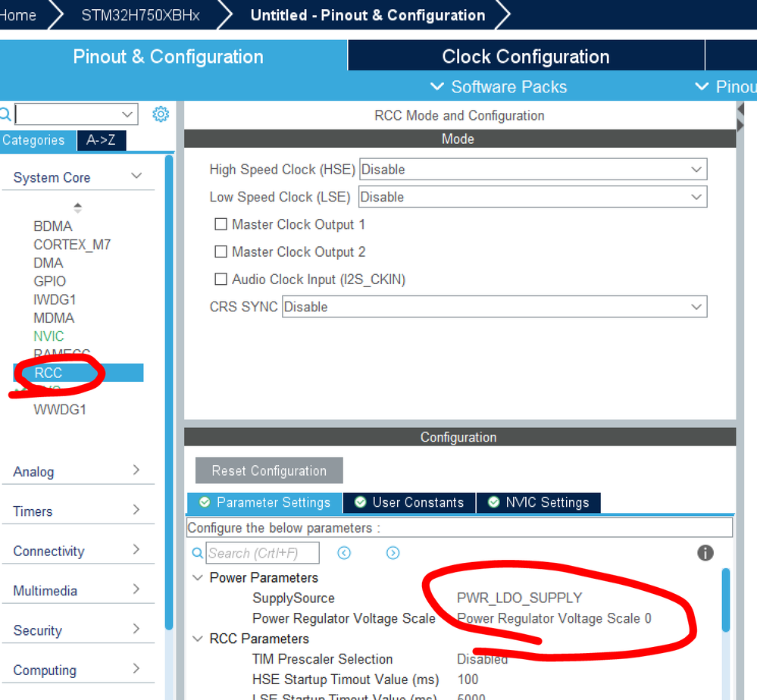Toggle Audio Clock Input (I2S_CKIN) checkbox

(221, 279)
